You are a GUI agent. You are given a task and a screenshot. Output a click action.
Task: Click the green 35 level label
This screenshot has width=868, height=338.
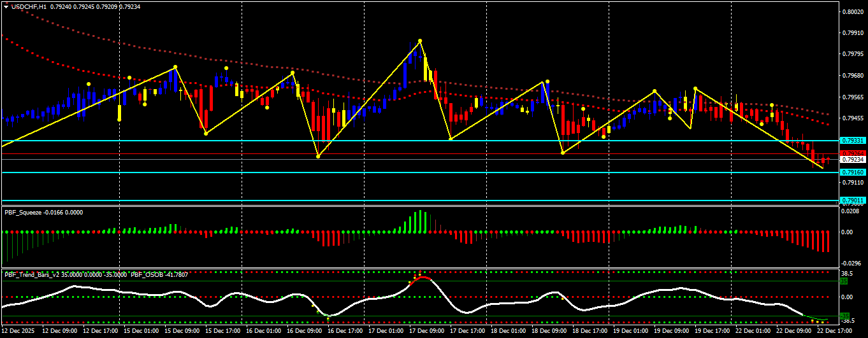tap(843, 281)
